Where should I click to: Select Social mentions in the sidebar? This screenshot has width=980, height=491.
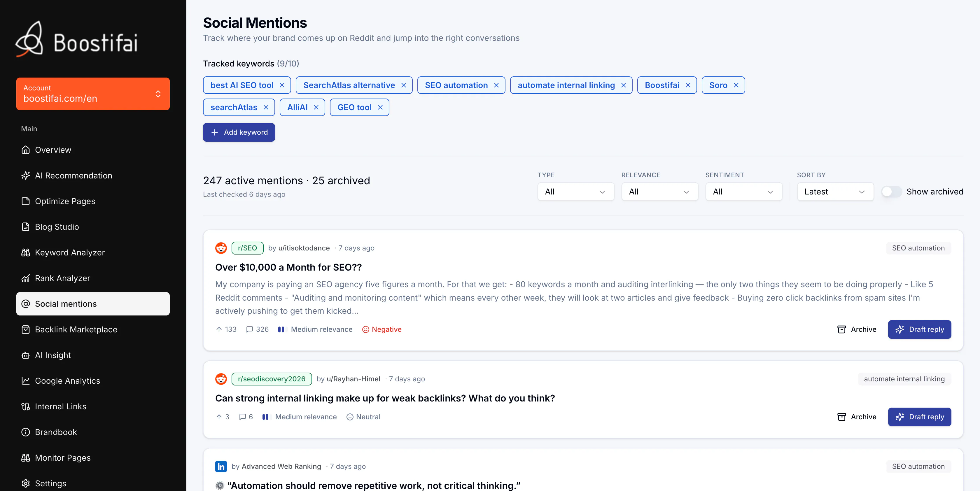[x=93, y=304]
